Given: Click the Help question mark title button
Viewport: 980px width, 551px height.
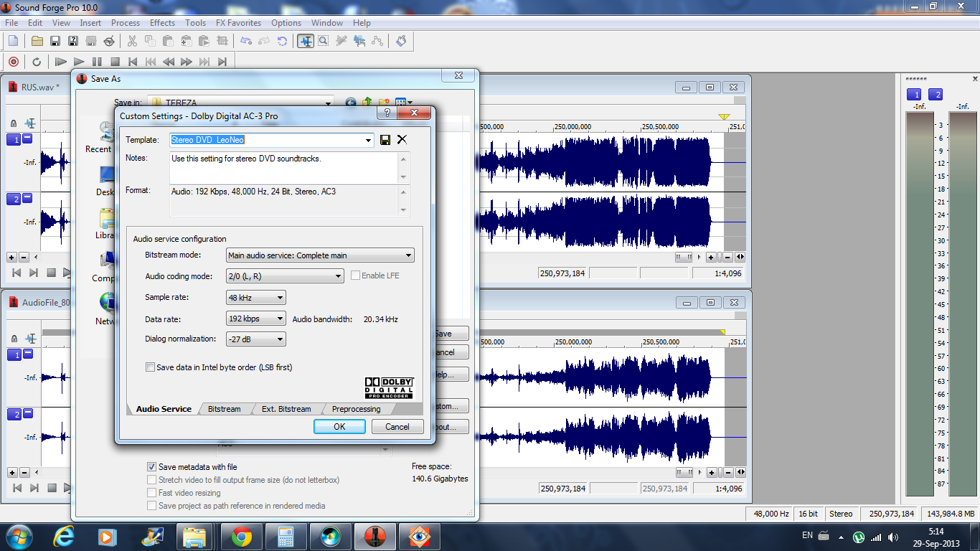Looking at the screenshot, I should 387,113.
